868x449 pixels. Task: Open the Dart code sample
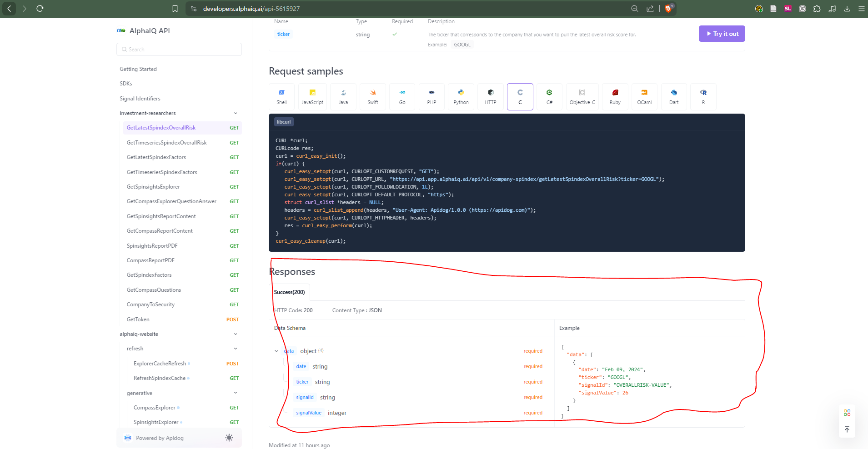point(673,96)
